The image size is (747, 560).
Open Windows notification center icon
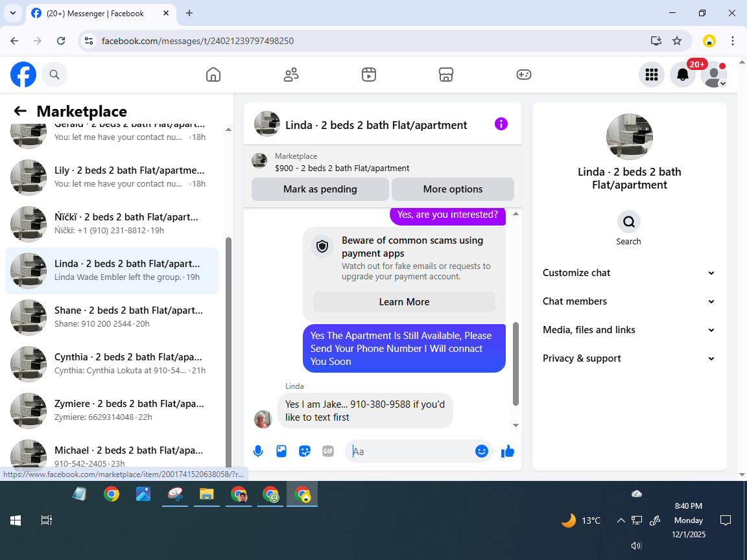pos(725,520)
